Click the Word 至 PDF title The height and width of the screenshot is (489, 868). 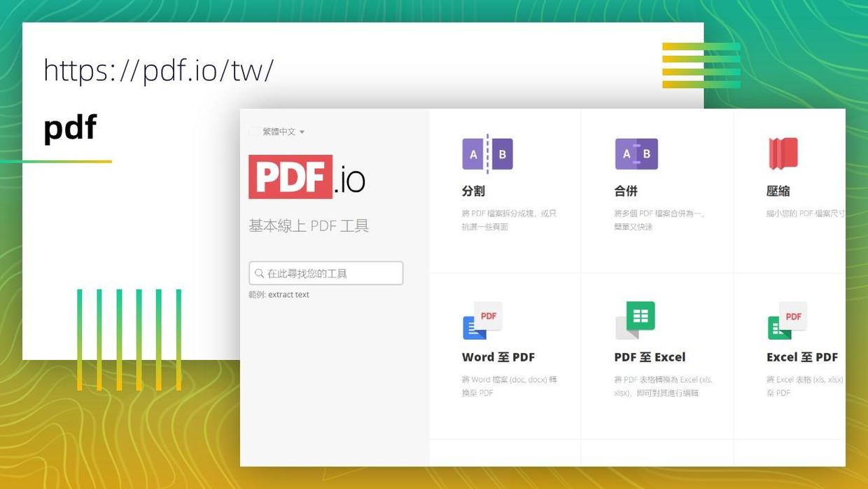click(498, 357)
